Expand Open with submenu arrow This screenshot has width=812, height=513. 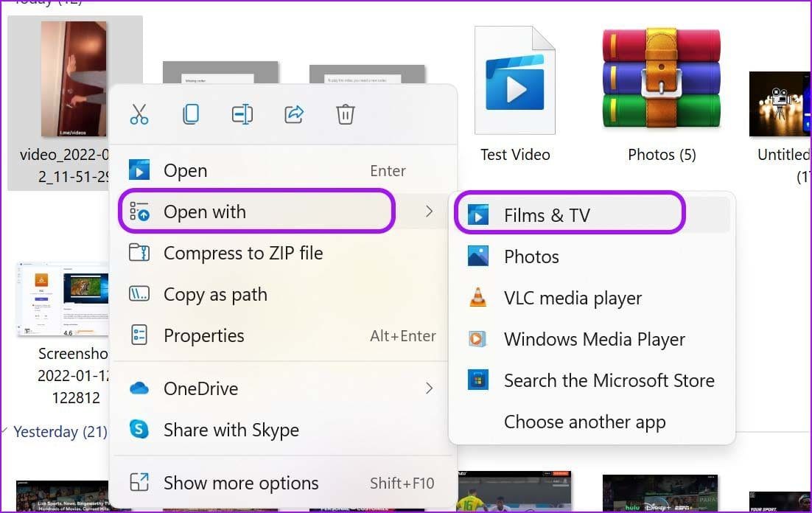[429, 212]
